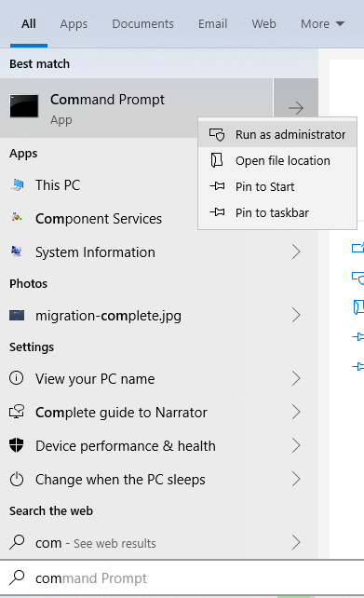This screenshot has width=364, height=598.
Task: Switch to the Documents tab
Action: [x=143, y=23]
